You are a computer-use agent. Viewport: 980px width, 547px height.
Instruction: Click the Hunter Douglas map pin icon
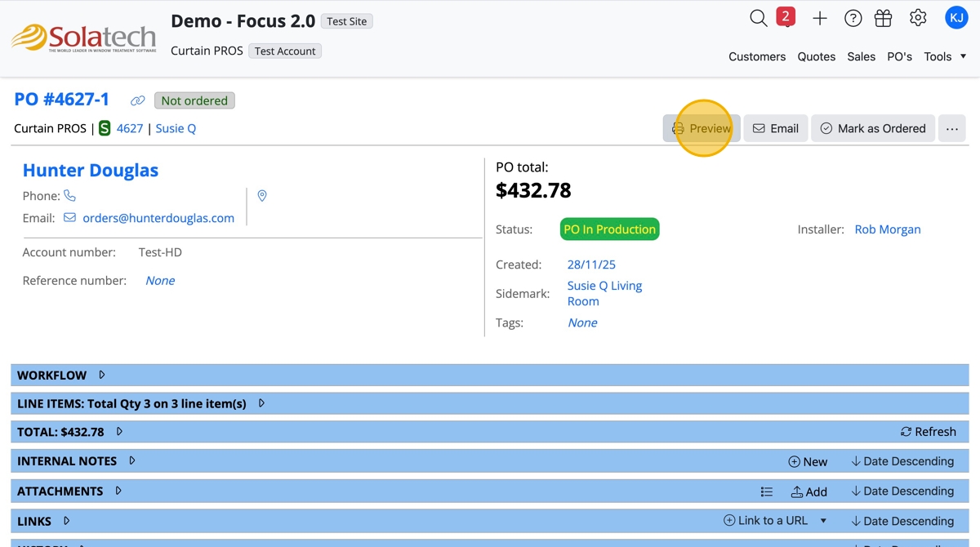click(x=262, y=196)
